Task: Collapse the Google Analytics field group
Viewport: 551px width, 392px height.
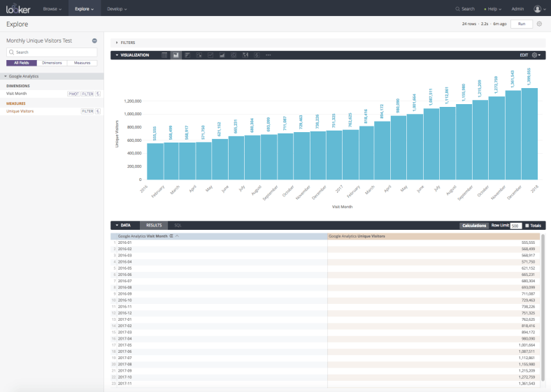Action: coord(6,76)
